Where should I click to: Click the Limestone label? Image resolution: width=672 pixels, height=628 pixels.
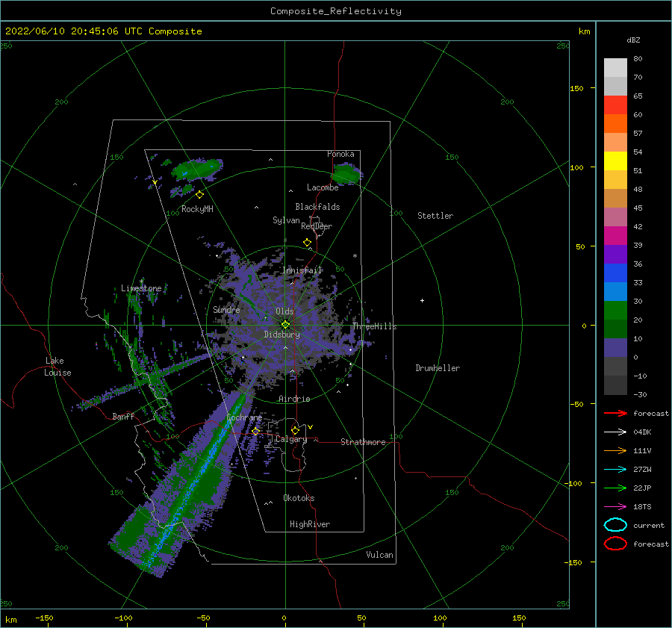pos(141,288)
